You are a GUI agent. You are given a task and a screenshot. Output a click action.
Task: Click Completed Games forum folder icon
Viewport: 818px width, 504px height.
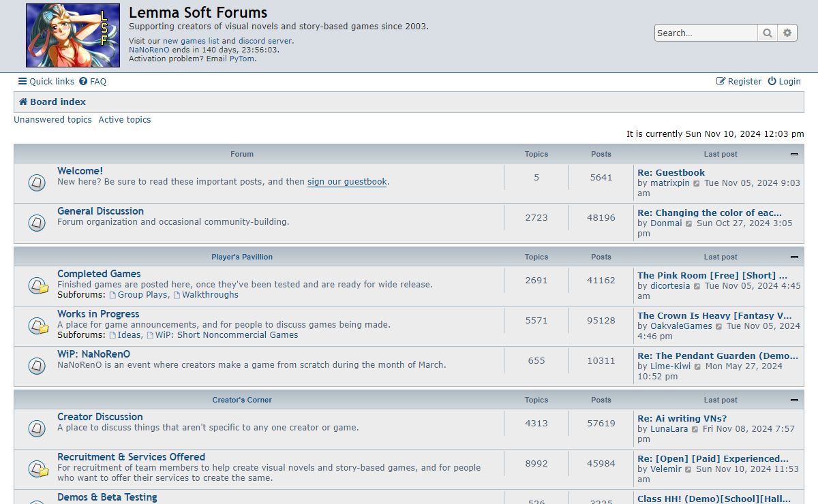(38, 285)
